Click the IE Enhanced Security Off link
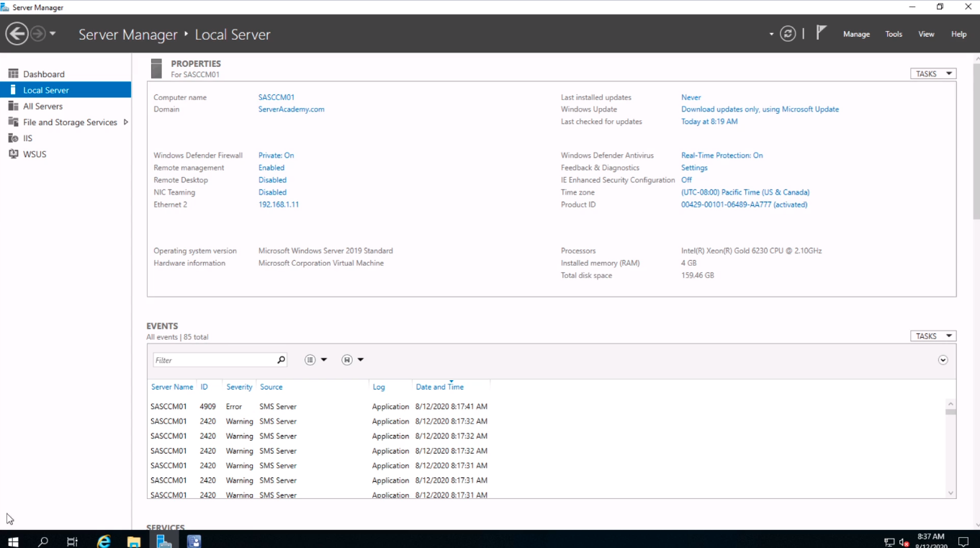Screen dimensions: 980x548 (x=686, y=180)
